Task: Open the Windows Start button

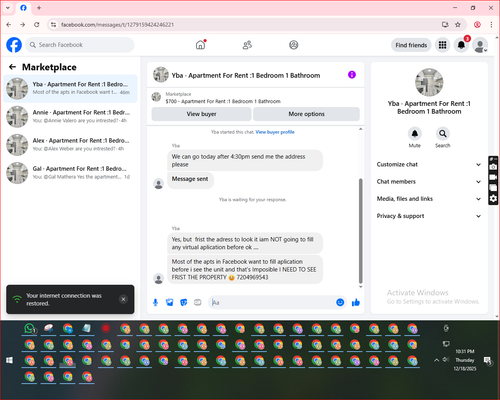Action: pos(9,360)
